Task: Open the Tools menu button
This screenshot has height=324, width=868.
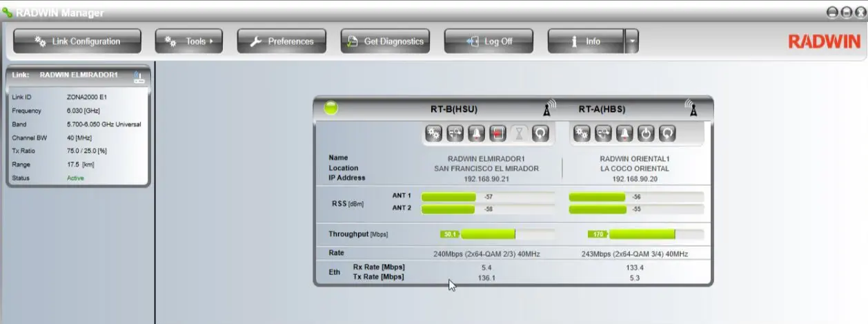Action: pos(188,41)
